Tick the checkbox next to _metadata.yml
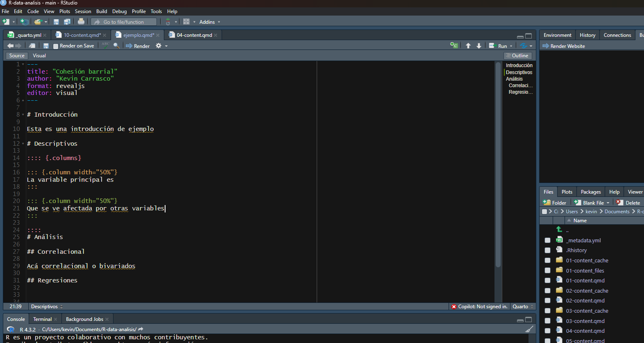This screenshot has height=343, width=644. [547, 240]
